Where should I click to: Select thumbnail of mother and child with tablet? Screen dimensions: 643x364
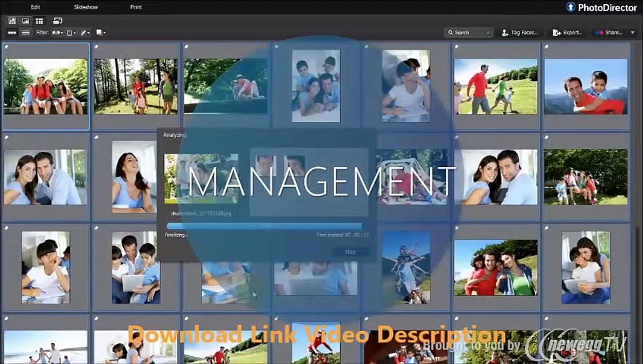(x=586, y=267)
